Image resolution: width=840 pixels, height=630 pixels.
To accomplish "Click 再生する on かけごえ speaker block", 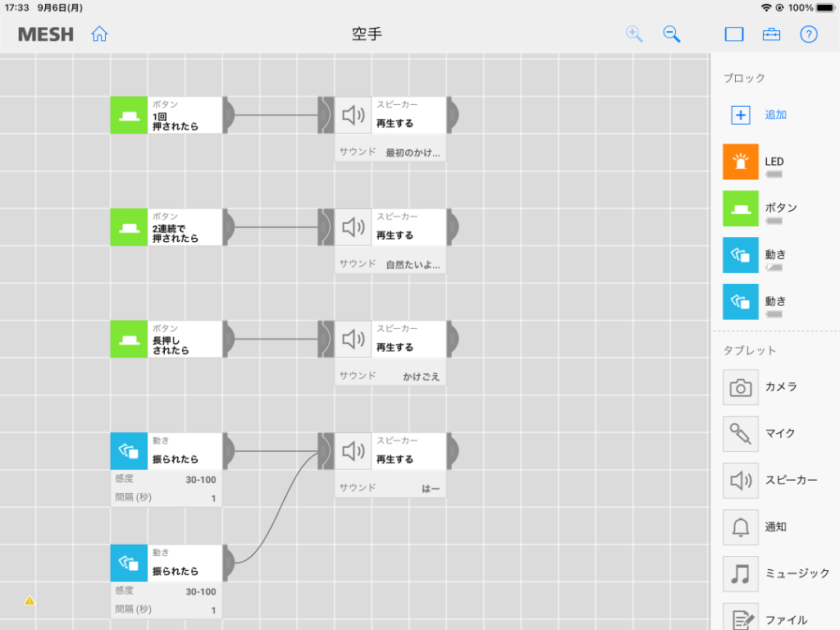I will point(395,347).
